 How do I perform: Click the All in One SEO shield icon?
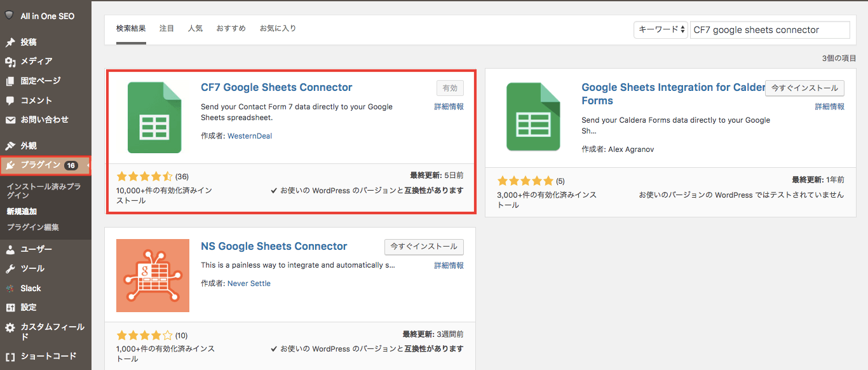click(10, 16)
